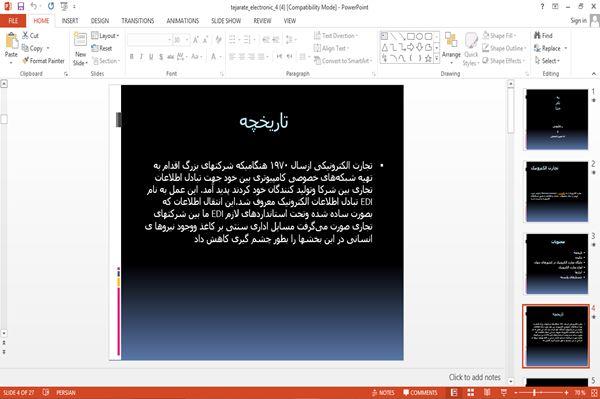600x399 pixels.
Task: Pick the triangle shape from shapes gallery
Action: coord(385,47)
